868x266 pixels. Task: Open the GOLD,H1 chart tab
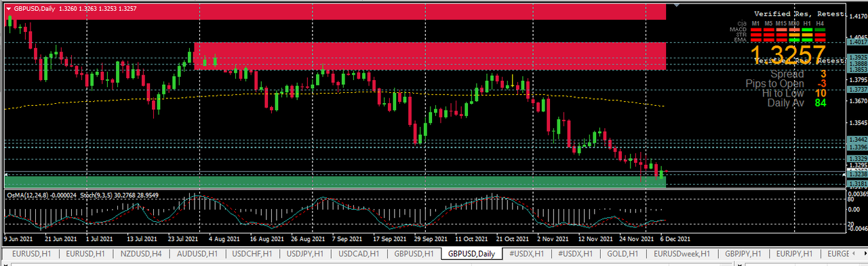[x=623, y=254]
